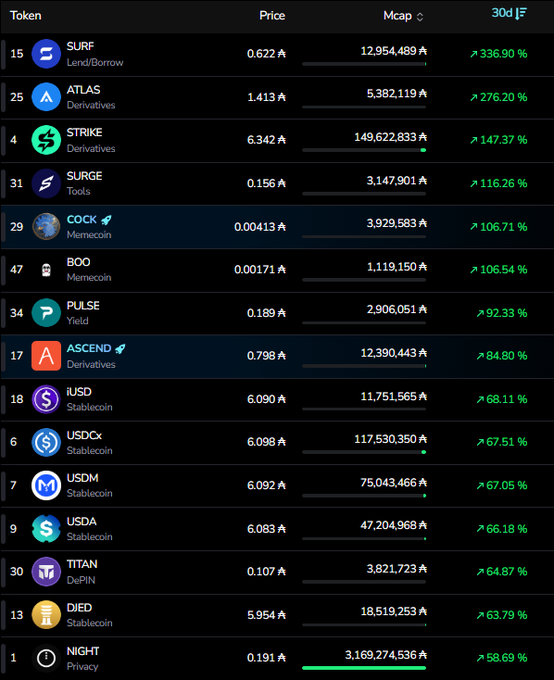Click SURF's 336.90 % change value
Image resolution: width=554 pixels, height=680 pixels.
[499, 54]
